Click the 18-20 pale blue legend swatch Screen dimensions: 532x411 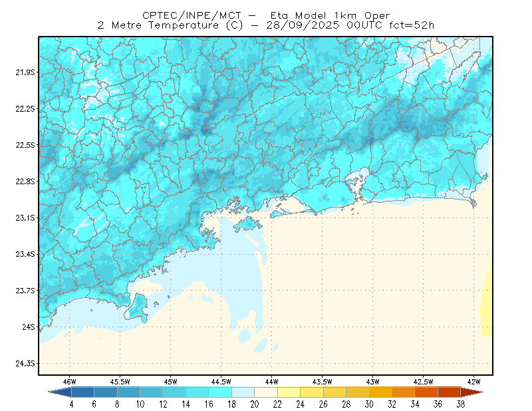tap(243, 392)
